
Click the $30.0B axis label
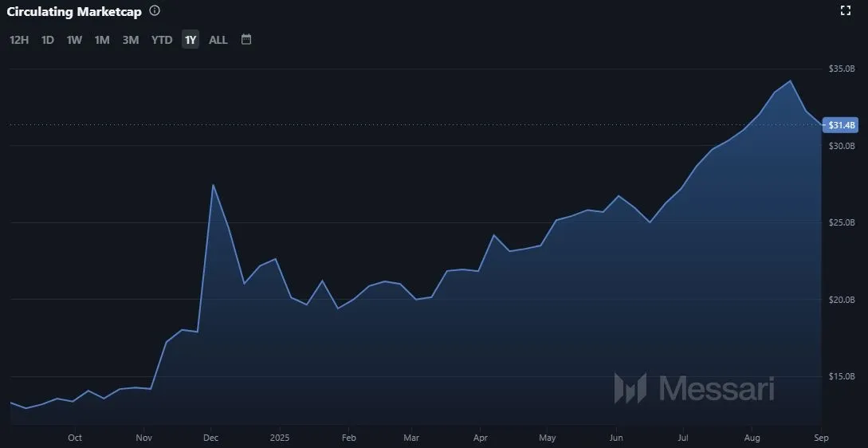(x=842, y=146)
